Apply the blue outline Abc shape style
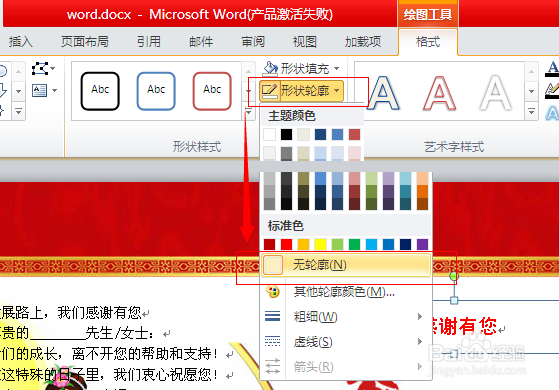 (156, 91)
